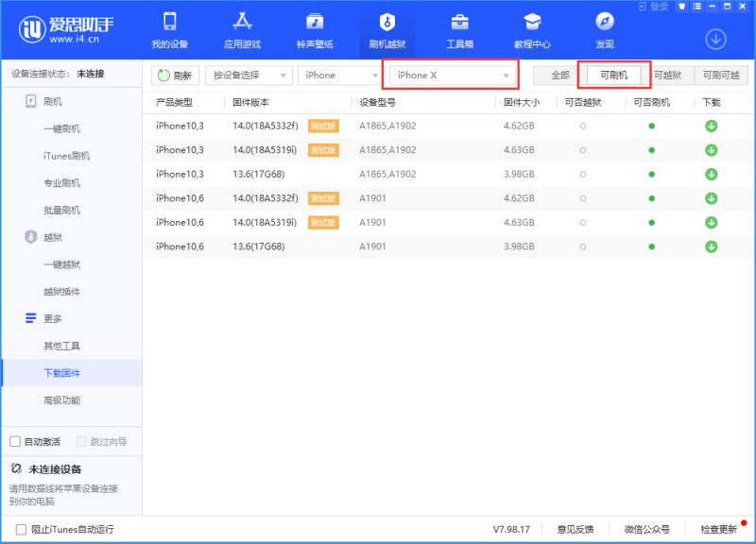Click the 微信公众号 link
This screenshot has width=756, height=544.
coord(647,529)
